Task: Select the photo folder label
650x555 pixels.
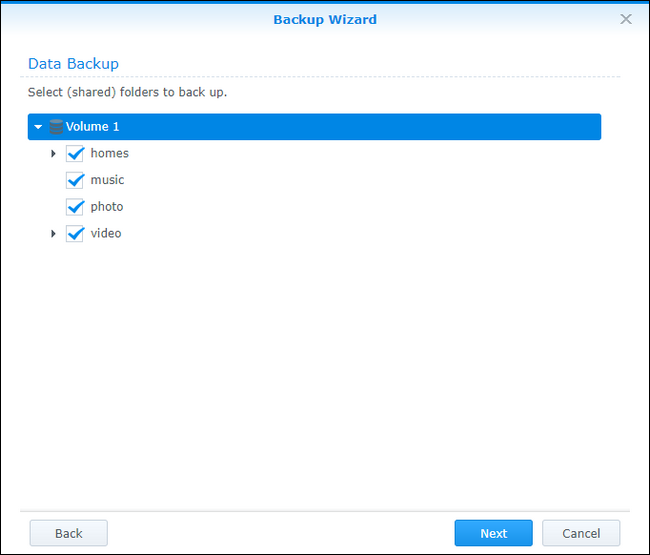Action: [x=107, y=207]
